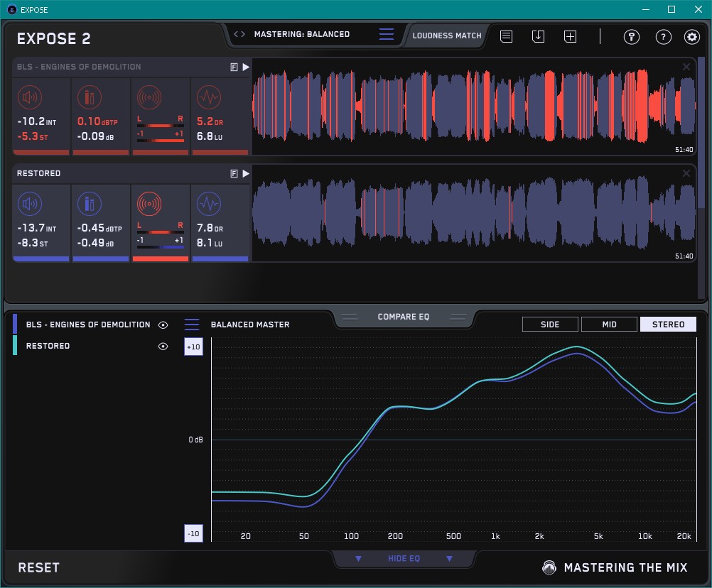The width and height of the screenshot is (712, 588).
Task: Click the dynamic range icon on the BLS track
Action: tap(208, 97)
